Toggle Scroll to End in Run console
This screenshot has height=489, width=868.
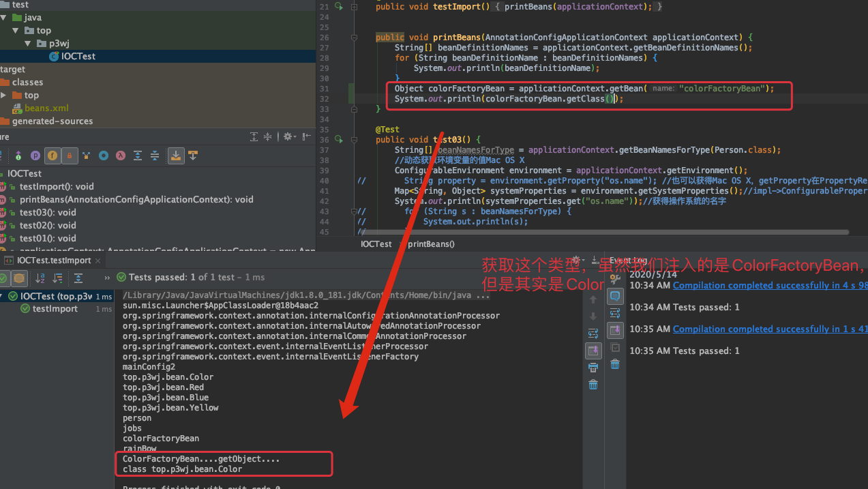(593, 351)
